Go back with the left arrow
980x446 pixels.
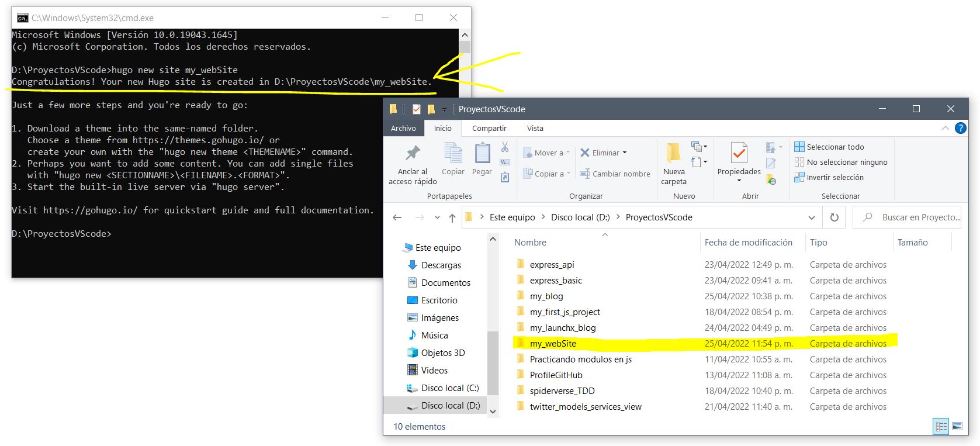[x=397, y=217]
